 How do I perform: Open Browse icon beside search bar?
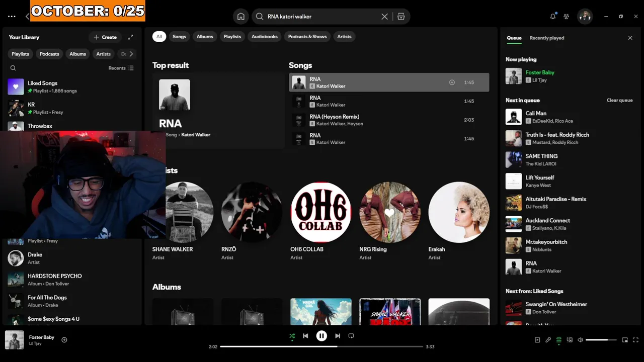[x=401, y=17]
